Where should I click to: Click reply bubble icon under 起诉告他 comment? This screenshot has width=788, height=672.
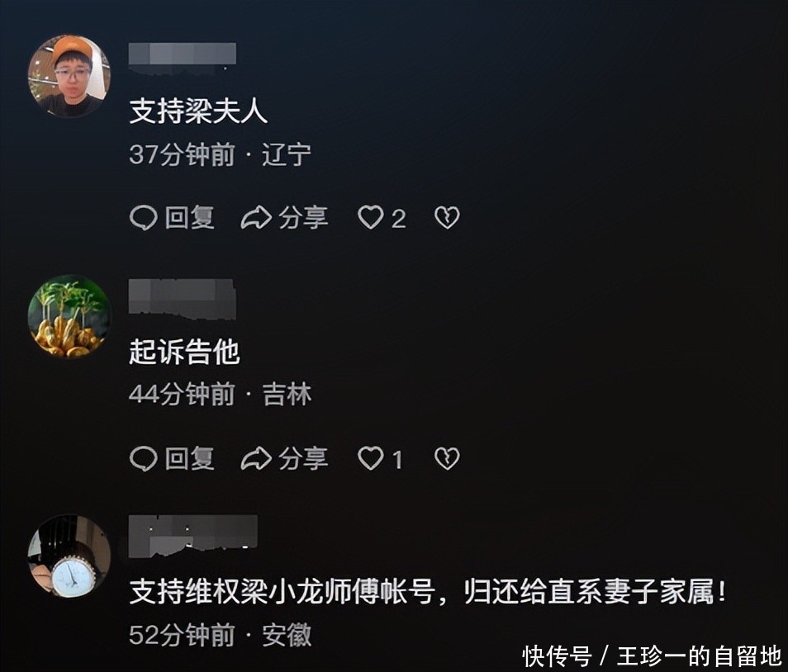tap(143, 459)
